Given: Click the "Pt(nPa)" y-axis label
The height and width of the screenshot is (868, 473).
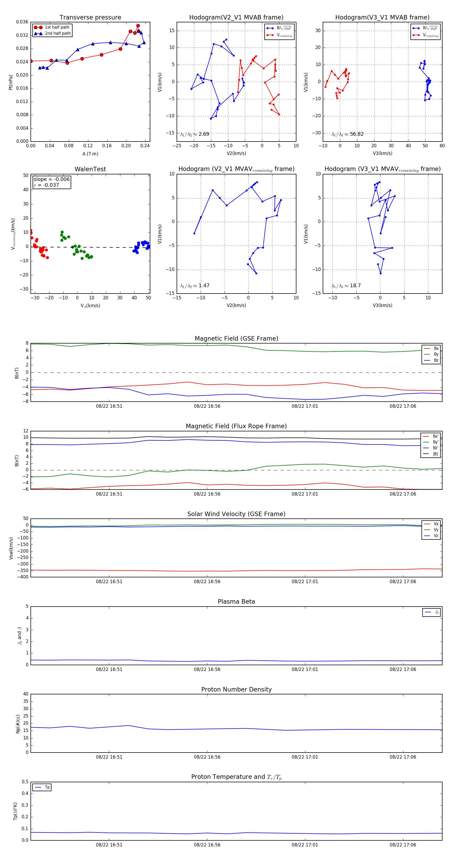Looking at the screenshot, I should click(x=11, y=82).
